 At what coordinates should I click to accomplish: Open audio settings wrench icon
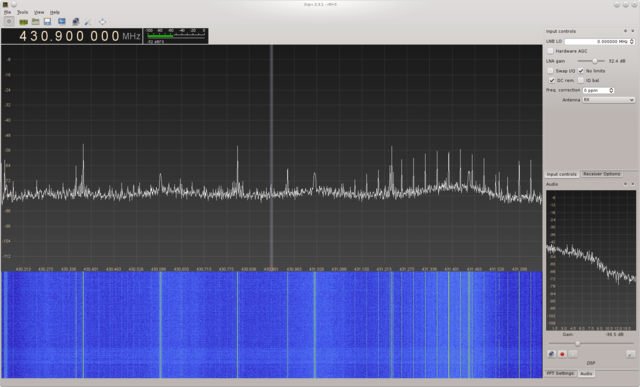point(630,354)
